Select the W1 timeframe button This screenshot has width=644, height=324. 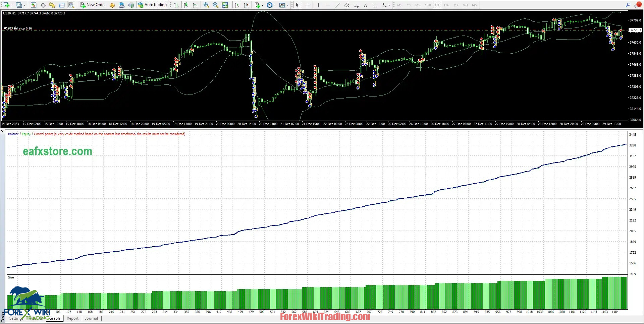pyautogui.click(x=466, y=5)
